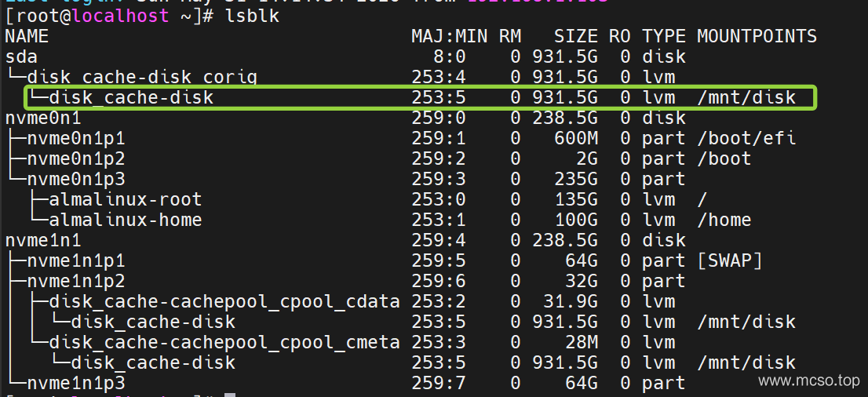Select disk_cache-disk name under cachepool_cpool_cdata
The width and height of the screenshot is (868, 397).
(x=153, y=322)
